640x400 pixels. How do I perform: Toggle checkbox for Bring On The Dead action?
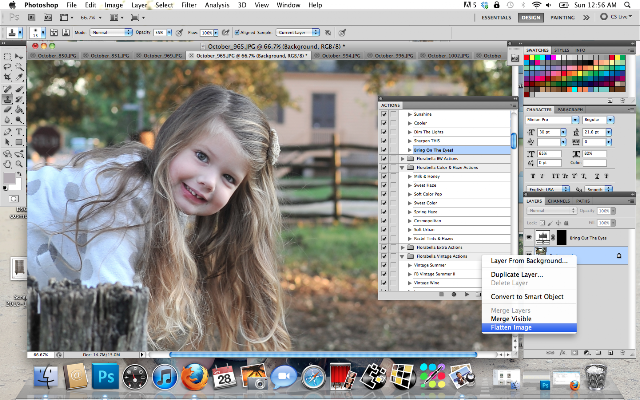(x=384, y=150)
